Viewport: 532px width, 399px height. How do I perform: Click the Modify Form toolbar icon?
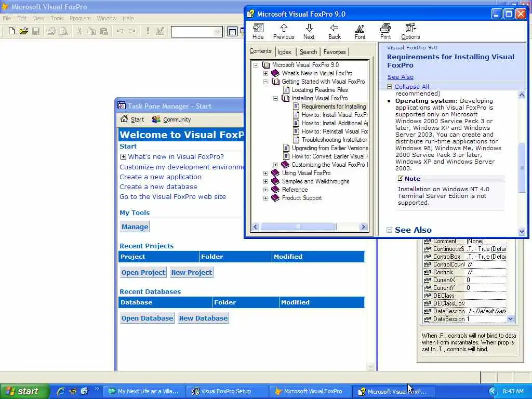(x=160, y=31)
